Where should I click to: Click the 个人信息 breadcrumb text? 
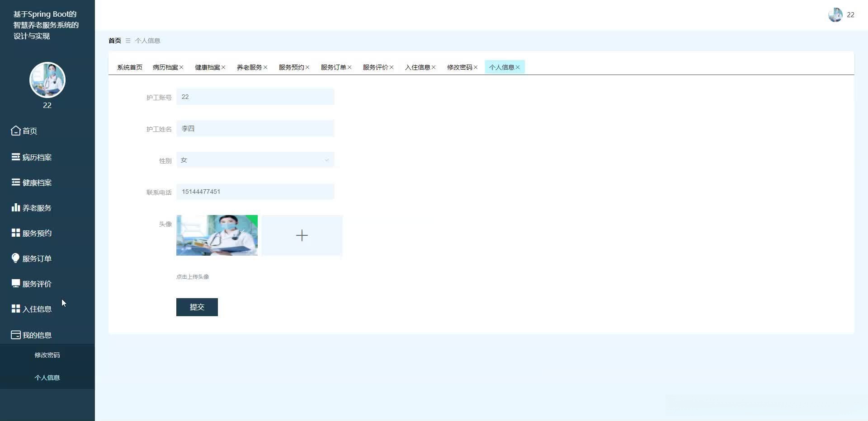pos(147,41)
